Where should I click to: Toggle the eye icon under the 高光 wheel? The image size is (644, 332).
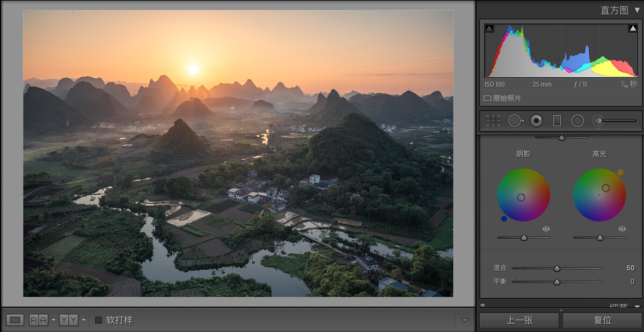(622, 229)
